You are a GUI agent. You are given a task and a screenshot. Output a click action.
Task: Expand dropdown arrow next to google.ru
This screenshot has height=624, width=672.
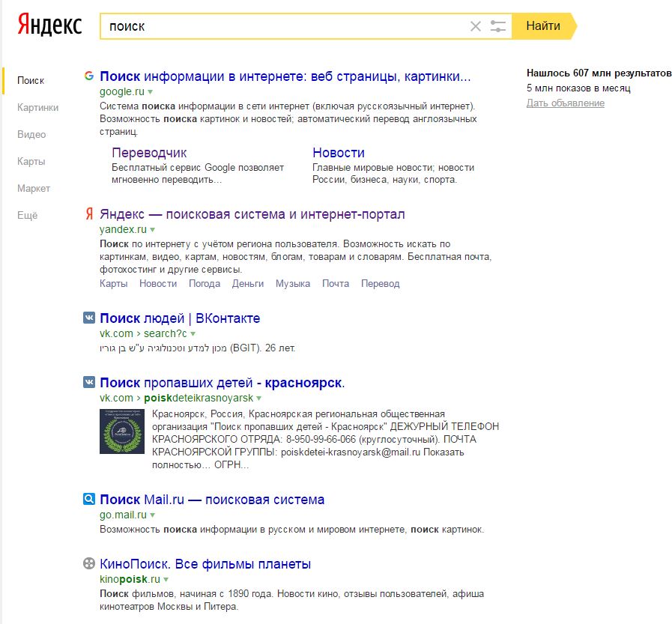point(150,92)
